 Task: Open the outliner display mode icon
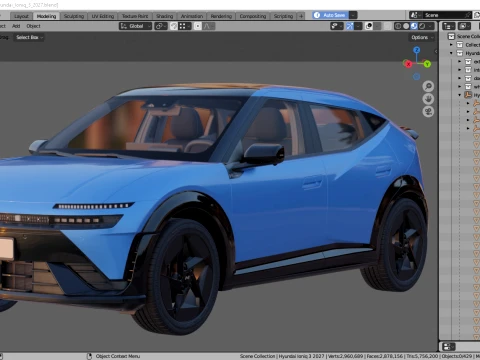pyautogui.click(x=464, y=26)
